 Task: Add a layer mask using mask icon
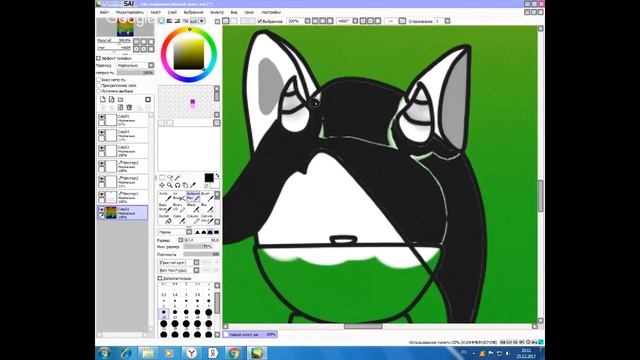point(148,99)
